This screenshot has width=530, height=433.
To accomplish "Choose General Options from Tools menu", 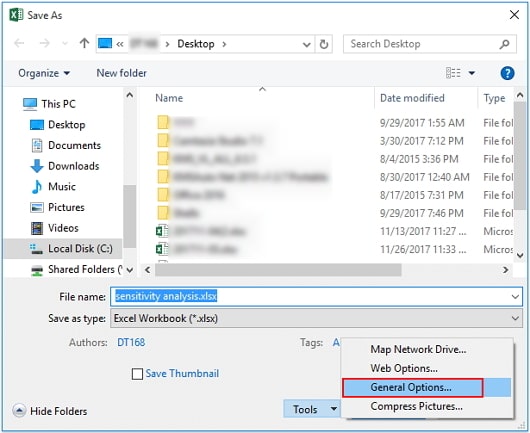I will coord(412,387).
